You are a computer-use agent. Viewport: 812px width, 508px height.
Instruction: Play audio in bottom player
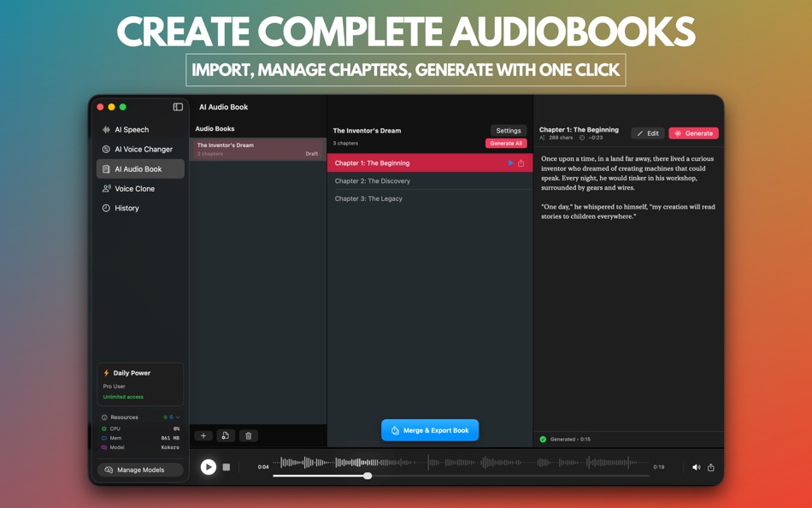click(209, 467)
